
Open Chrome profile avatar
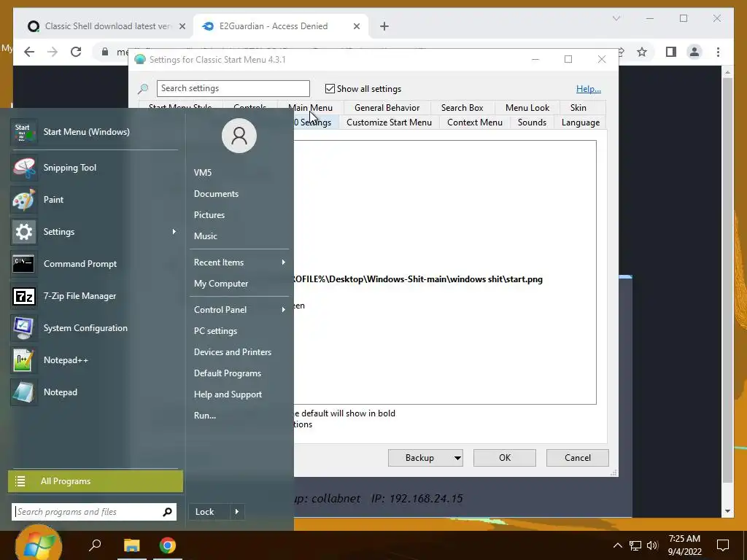[694, 52]
